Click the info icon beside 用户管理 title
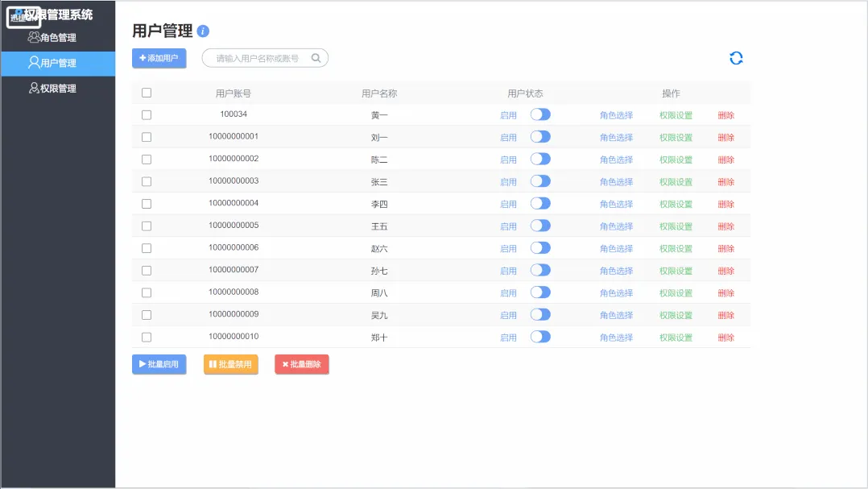Viewport: 868px width, 489px height. [203, 31]
